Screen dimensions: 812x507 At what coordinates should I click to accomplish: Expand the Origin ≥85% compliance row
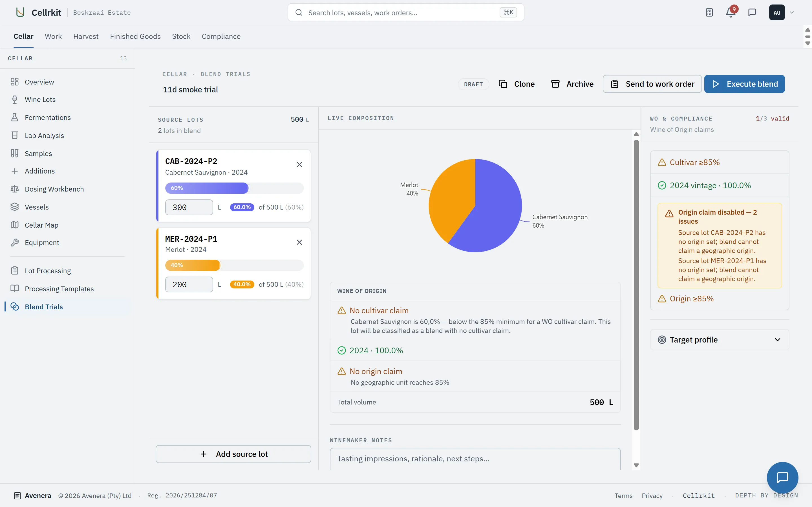(720, 299)
